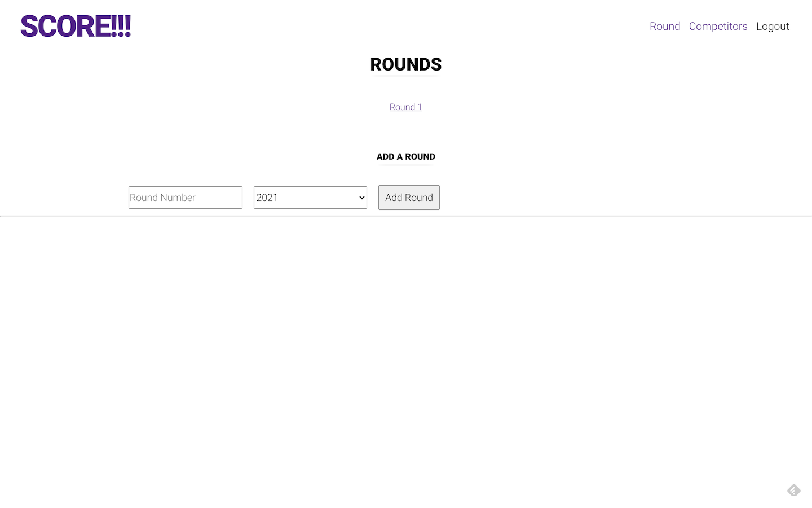Expand the 2021 year dropdown

[310, 198]
